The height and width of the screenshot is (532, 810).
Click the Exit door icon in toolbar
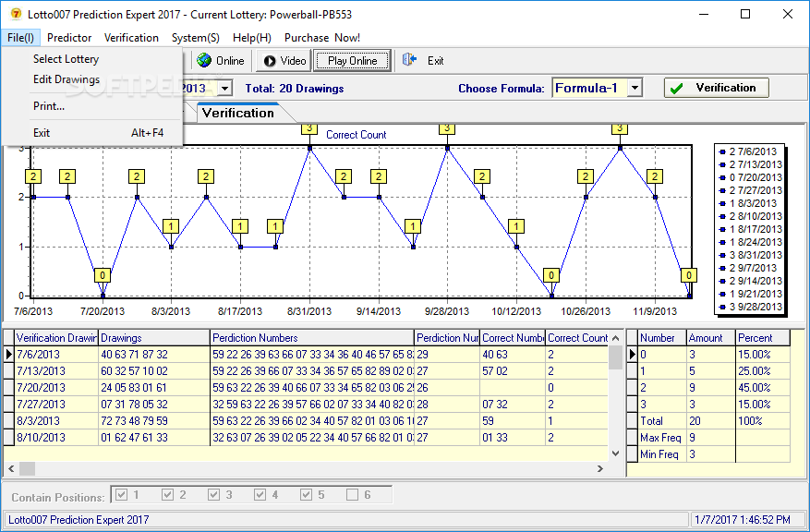tap(410, 59)
